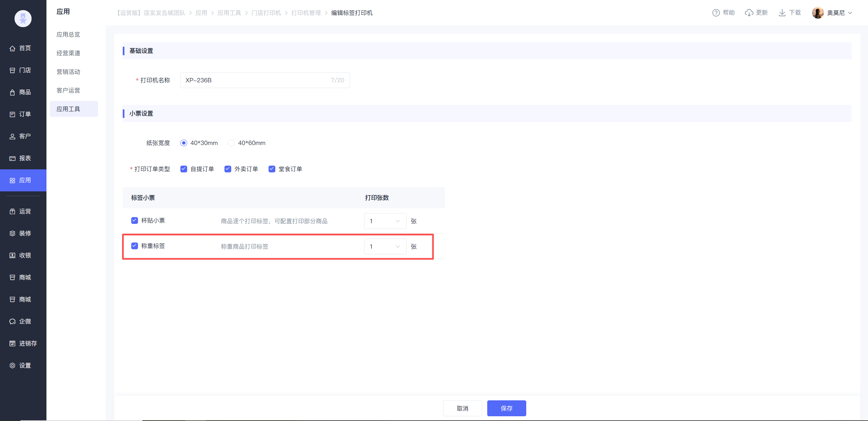Open the 杯贴小票 print count dropdown

pyautogui.click(x=385, y=221)
